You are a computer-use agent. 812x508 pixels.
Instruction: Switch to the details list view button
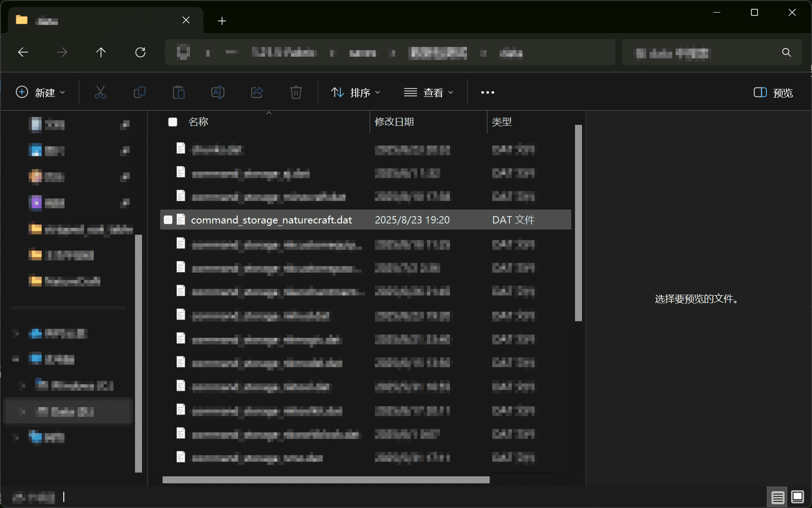click(x=778, y=497)
